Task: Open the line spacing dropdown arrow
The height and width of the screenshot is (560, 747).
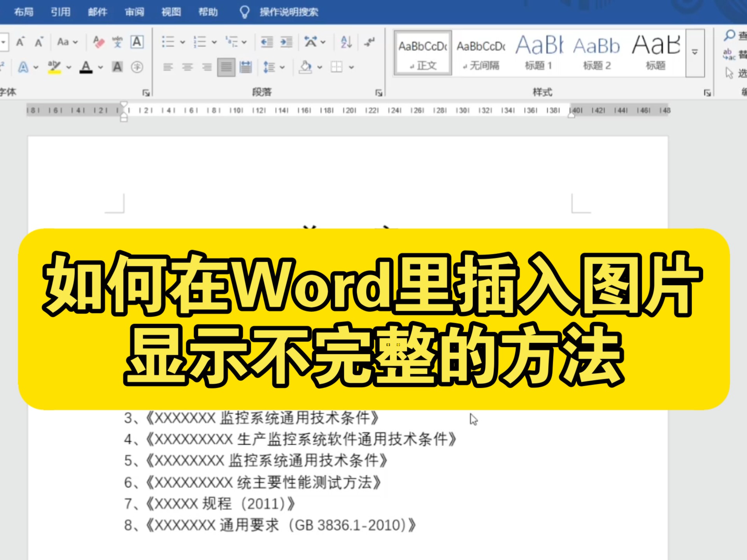Action: pyautogui.click(x=282, y=68)
